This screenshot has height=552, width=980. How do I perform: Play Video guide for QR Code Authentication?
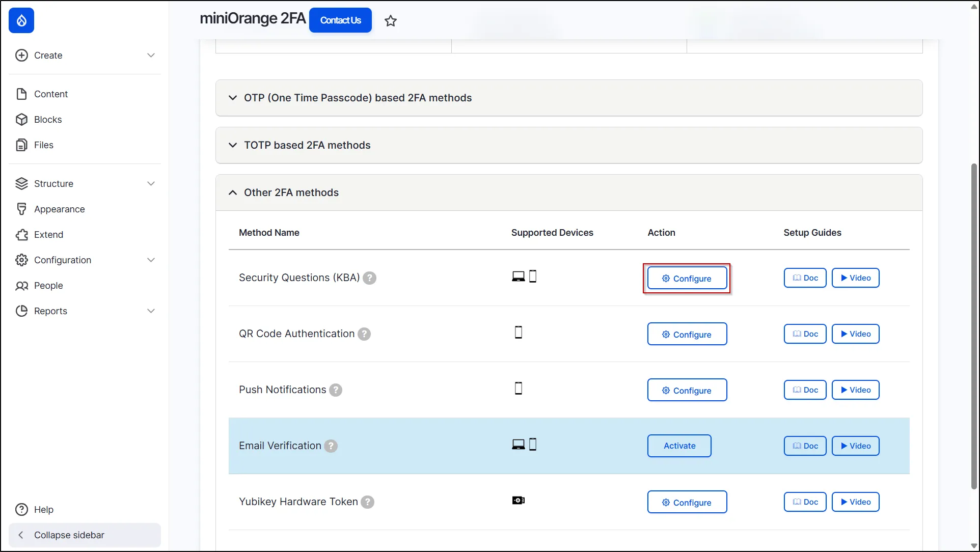coord(856,334)
